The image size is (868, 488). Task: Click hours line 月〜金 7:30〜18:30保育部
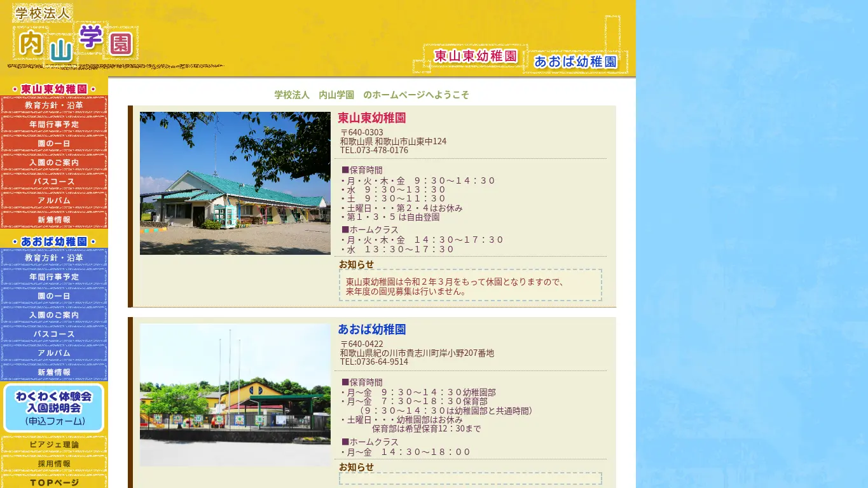(x=414, y=402)
